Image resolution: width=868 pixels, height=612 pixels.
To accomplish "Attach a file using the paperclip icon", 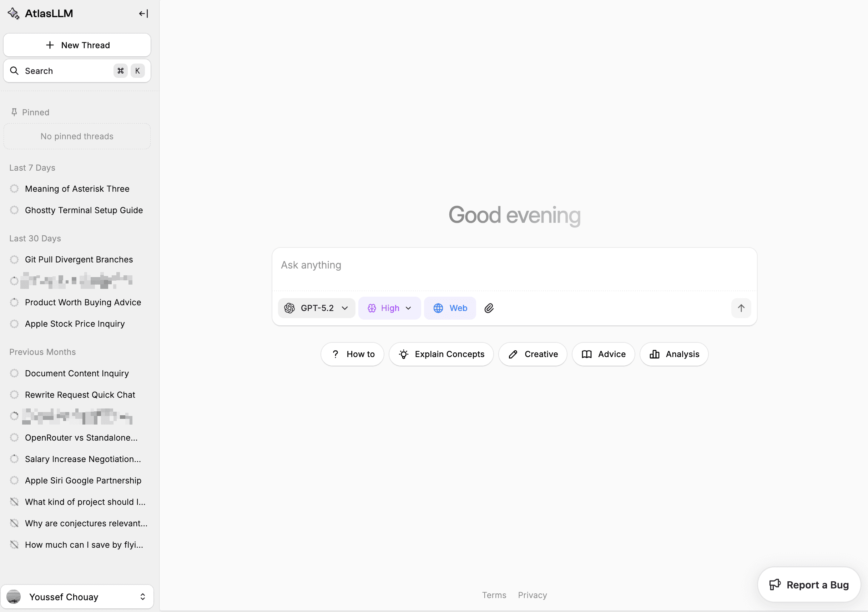I will coord(489,308).
